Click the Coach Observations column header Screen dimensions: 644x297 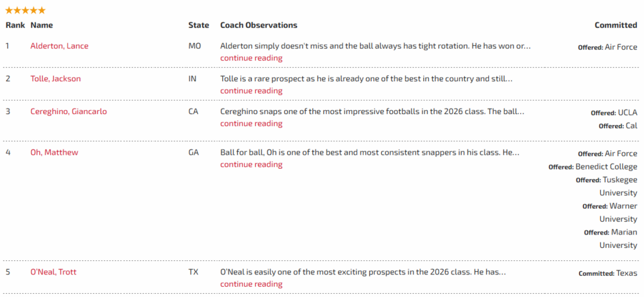coord(259,25)
